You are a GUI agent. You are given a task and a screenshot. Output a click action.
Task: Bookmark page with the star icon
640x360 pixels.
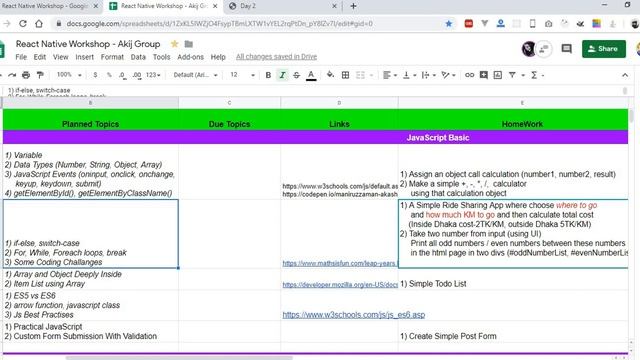coord(449,24)
